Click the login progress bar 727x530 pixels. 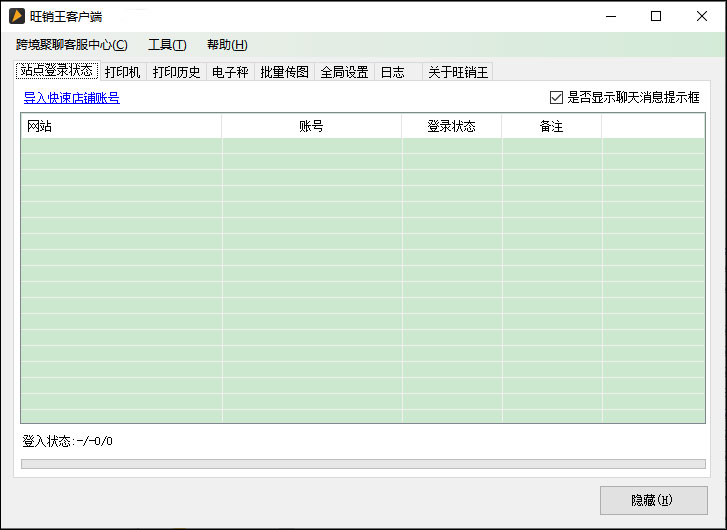(x=364, y=464)
